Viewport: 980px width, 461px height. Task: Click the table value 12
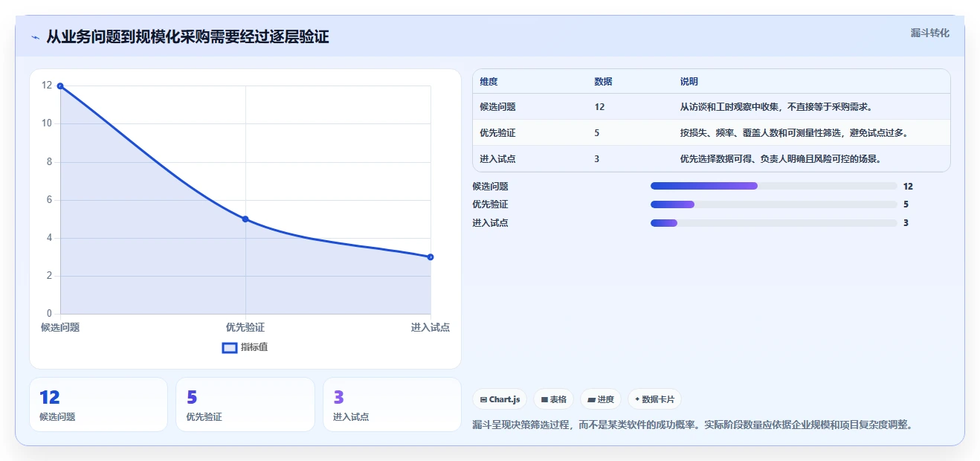point(599,107)
